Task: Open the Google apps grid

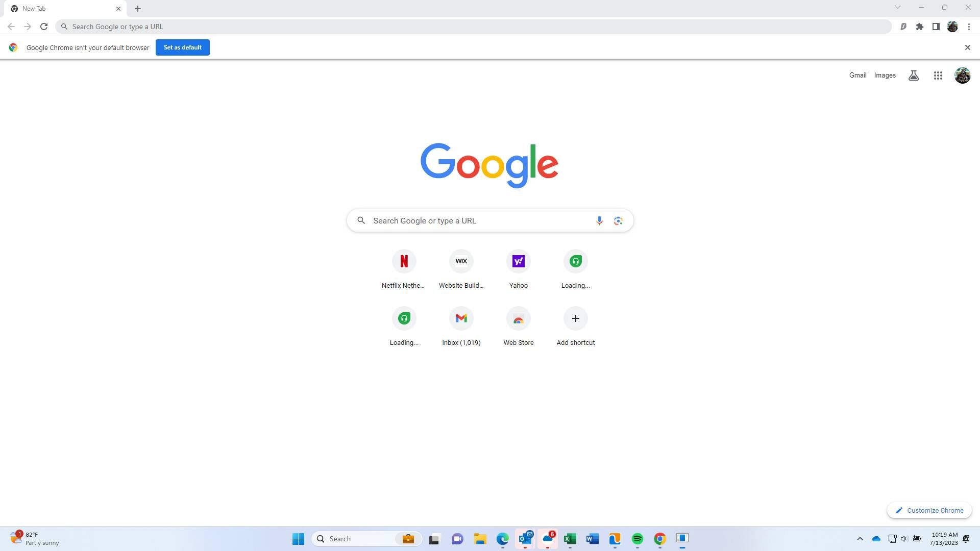Action: click(938, 76)
